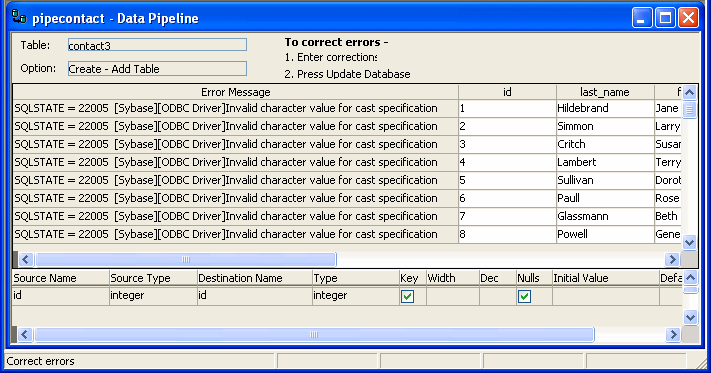Click up arrow of column definition vertical scrollbar
This screenshot has width=711, height=373.
[690, 277]
